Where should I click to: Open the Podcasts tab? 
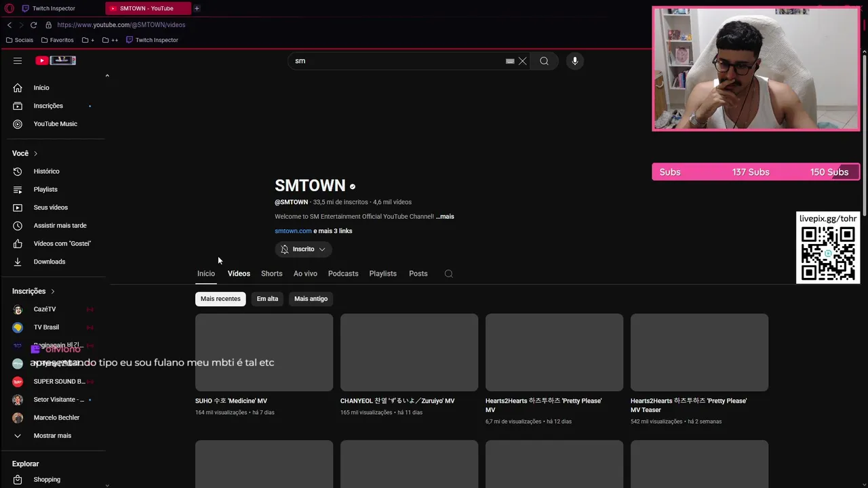tap(343, 274)
